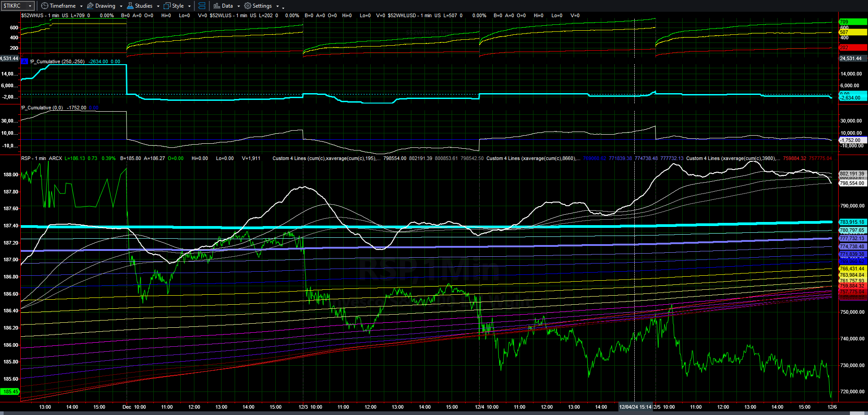Open the Settings menu
The height and width of the screenshot is (415, 868).
pyautogui.click(x=262, y=6)
